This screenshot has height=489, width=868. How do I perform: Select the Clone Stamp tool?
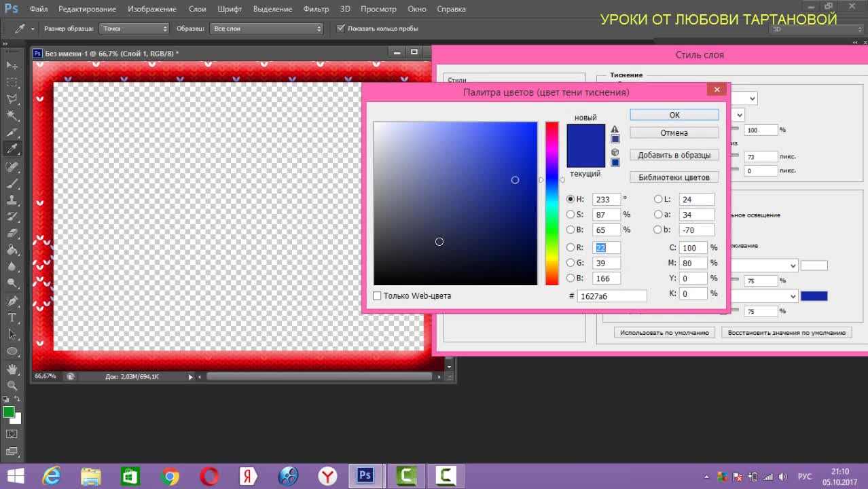pyautogui.click(x=12, y=200)
